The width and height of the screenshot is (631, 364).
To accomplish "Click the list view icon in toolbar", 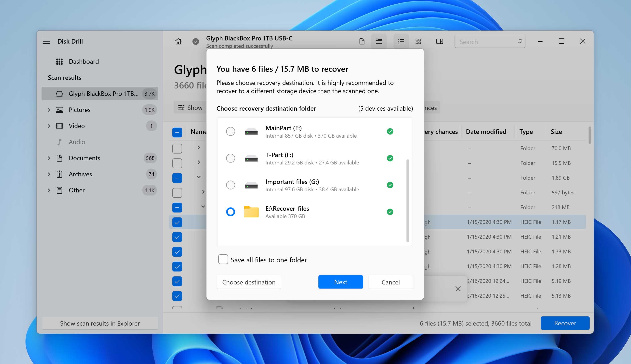I will [401, 41].
